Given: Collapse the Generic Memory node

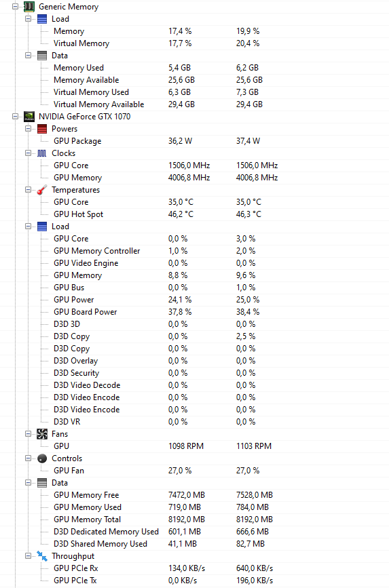Looking at the screenshot, I should 16,6.
